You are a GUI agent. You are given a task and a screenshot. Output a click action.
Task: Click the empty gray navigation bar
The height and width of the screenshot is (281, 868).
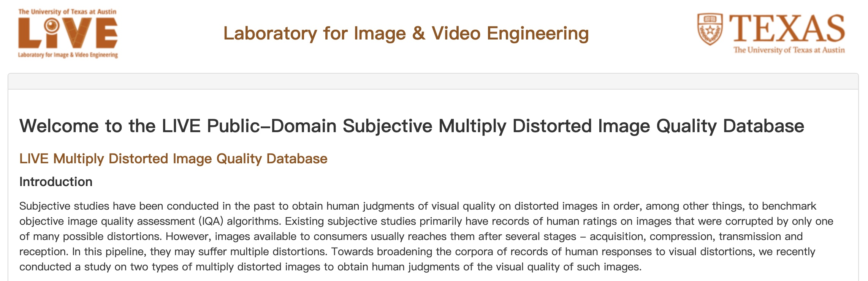click(x=433, y=81)
